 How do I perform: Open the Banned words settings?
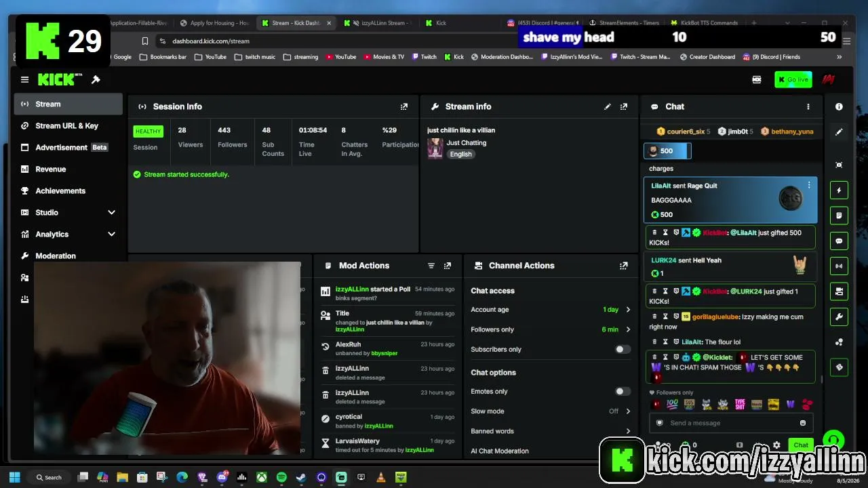(x=551, y=431)
